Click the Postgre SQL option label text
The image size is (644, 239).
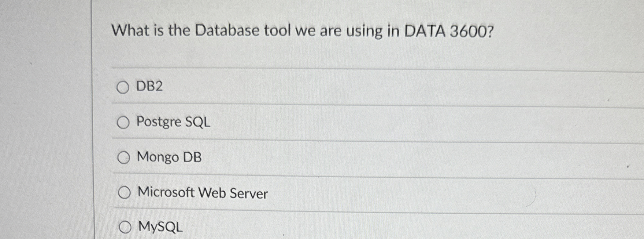(x=173, y=122)
